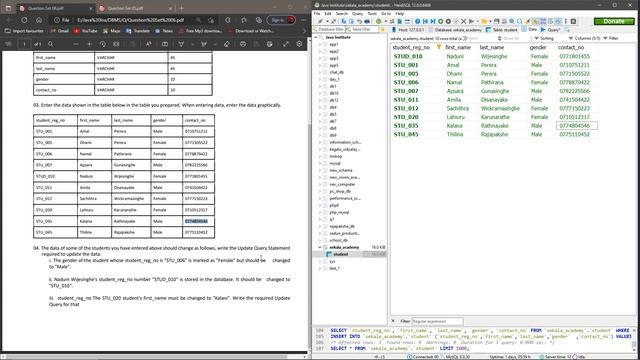Click the green Insert row icon

[x=440, y=21]
